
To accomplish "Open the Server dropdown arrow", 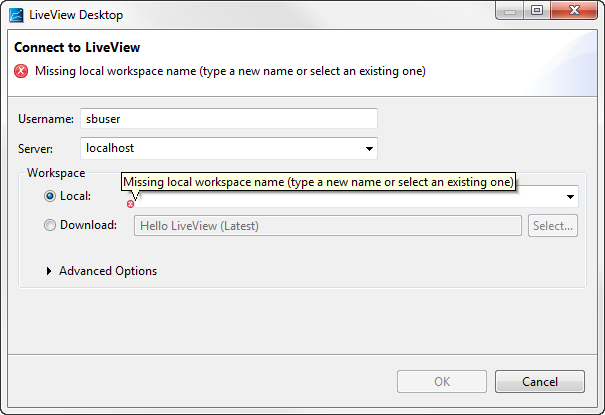I will coord(370,149).
